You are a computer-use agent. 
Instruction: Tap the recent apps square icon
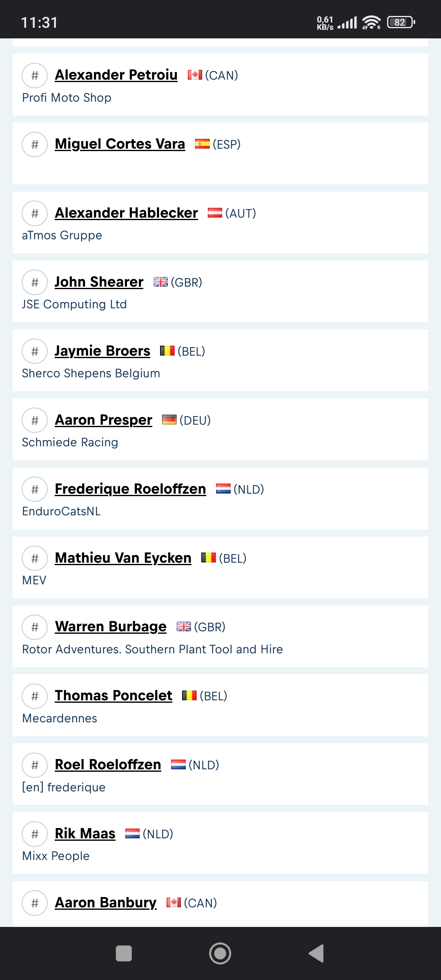(124, 953)
